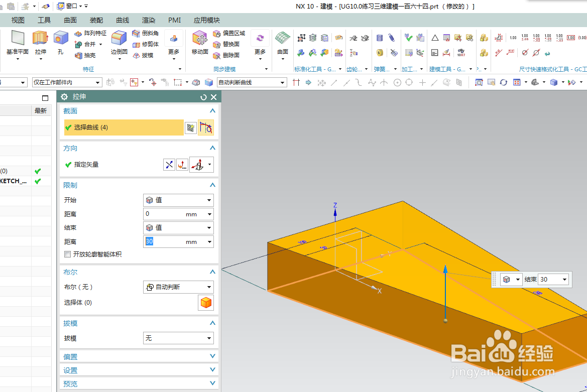Select the Edge Blend (边倒圆) tool
This screenshot has width=587, height=392.
(119, 38)
